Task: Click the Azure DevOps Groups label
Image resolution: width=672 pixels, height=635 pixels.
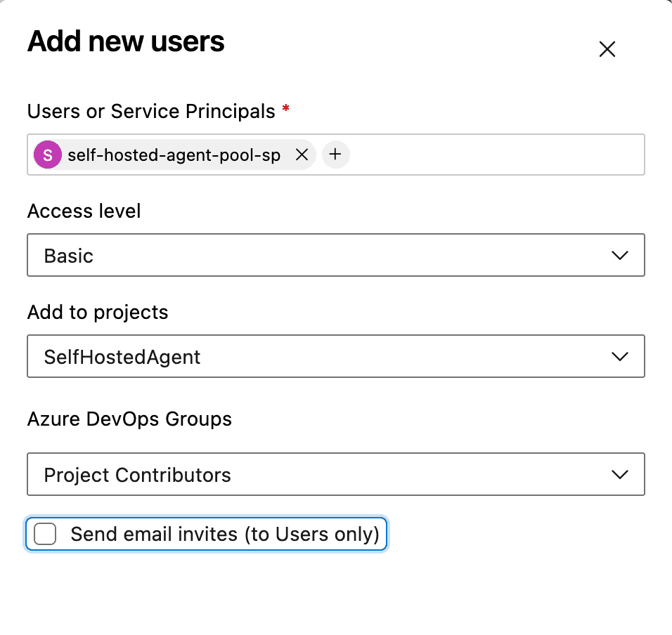Action: 129,419
